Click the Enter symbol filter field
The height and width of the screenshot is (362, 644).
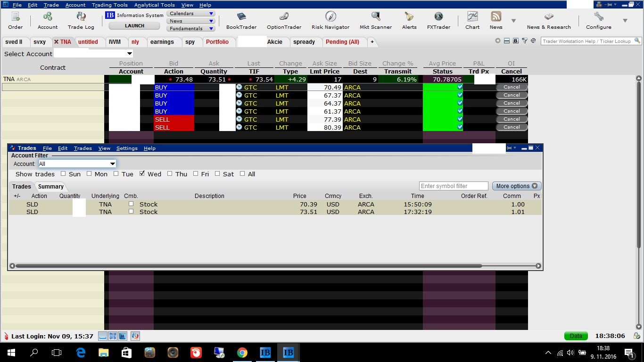454,186
